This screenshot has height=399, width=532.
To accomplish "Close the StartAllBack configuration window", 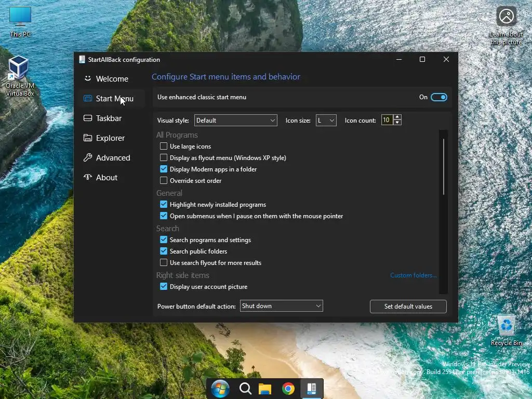I will tap(446, 59).
